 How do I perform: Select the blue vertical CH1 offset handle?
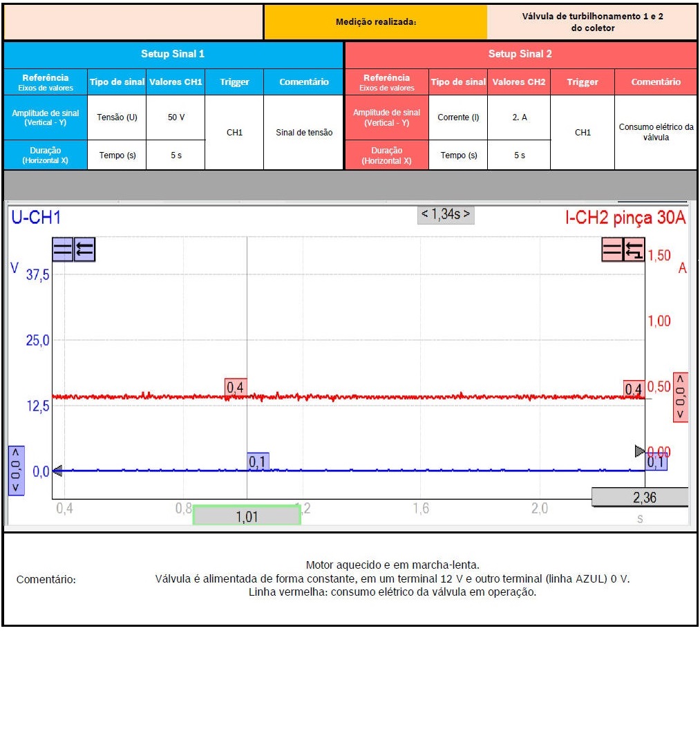coord(16,471)
